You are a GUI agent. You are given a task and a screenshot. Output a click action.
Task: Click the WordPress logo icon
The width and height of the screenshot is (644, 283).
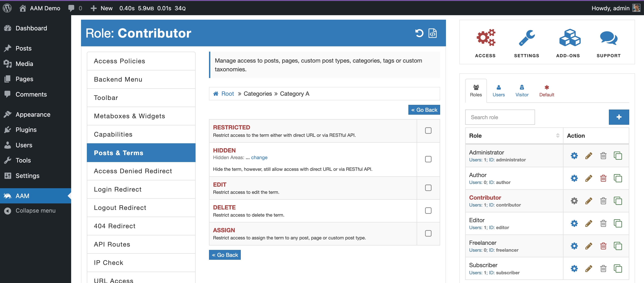(x=7, y=8)
